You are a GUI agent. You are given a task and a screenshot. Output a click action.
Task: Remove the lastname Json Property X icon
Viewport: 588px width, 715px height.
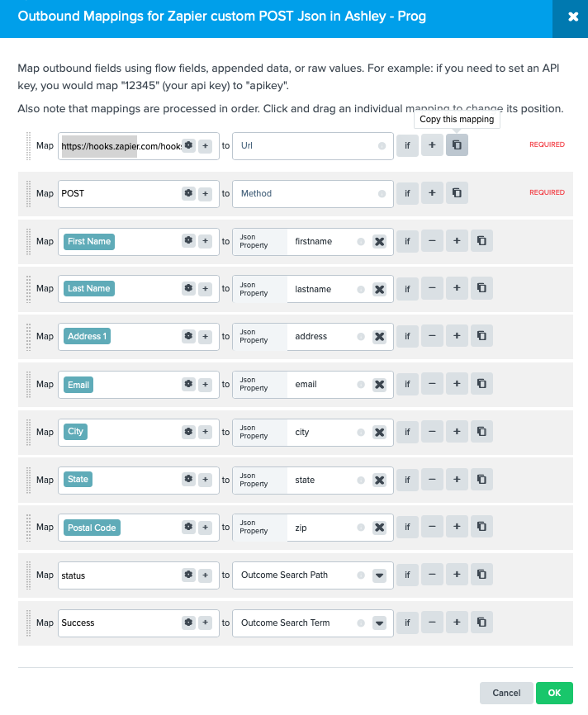tap(379, 289)
